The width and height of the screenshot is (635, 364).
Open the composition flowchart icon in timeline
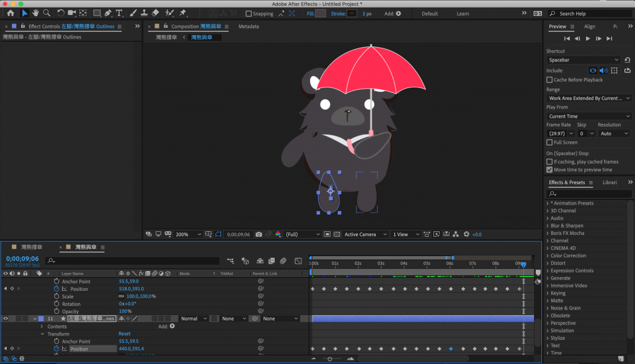230,261
